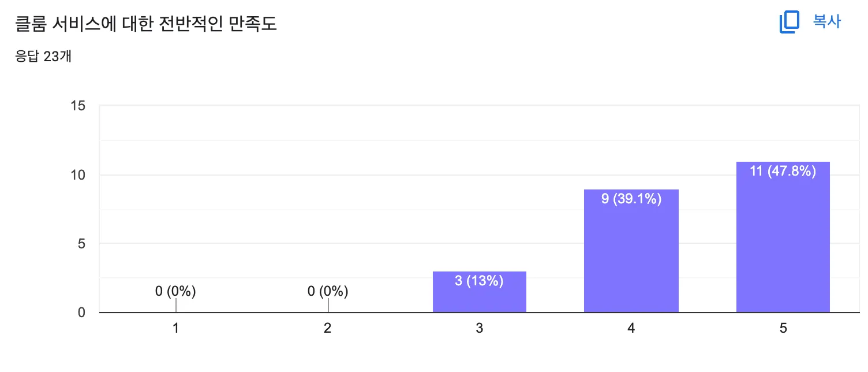
Task: Click x-axis label 5
Action: point(783,328)
